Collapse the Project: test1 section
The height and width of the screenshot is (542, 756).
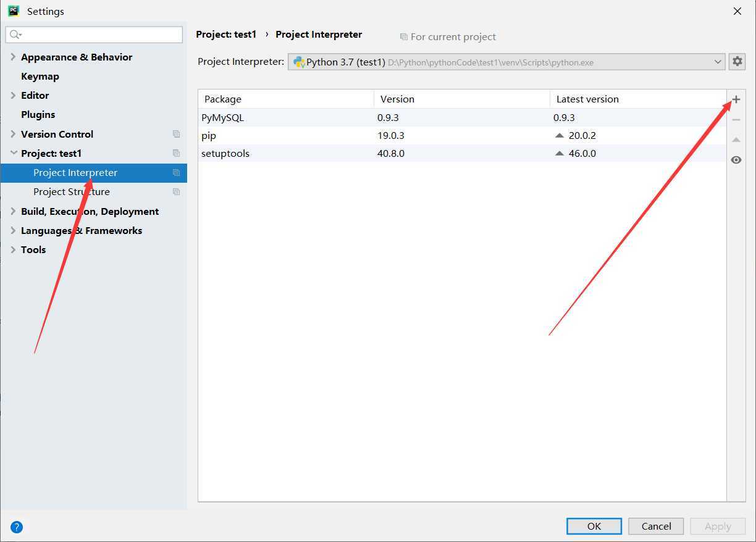click(x=13, y=153)
